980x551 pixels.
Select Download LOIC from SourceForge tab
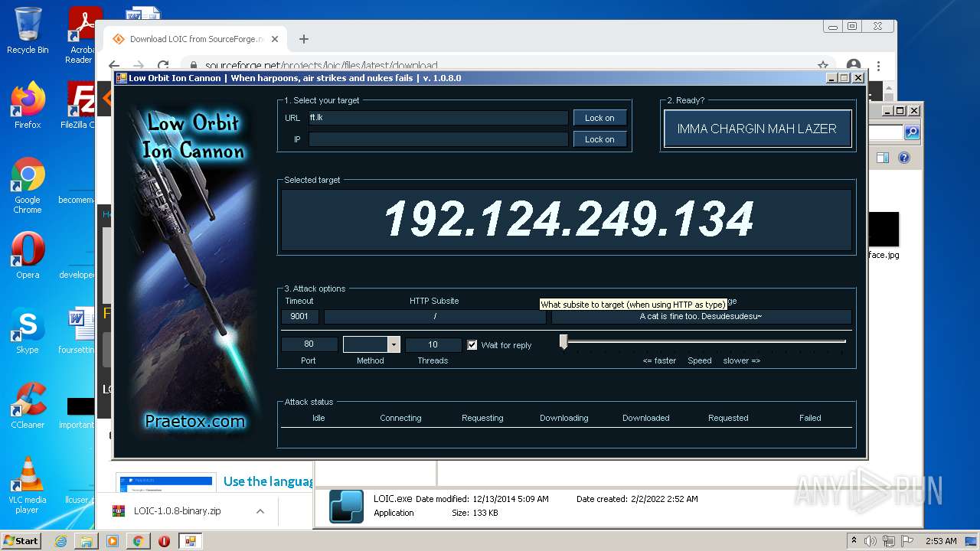[x=195, y=39]
